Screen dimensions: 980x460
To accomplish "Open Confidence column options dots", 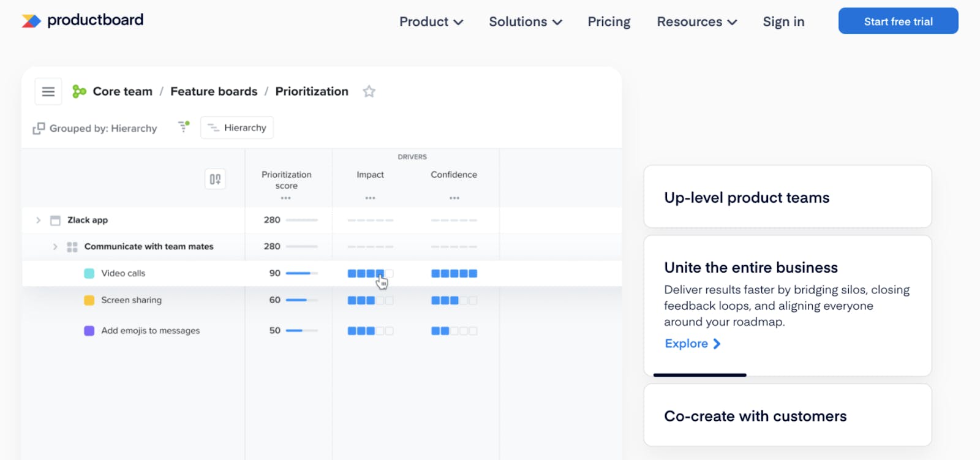I will tap(454, 198).
